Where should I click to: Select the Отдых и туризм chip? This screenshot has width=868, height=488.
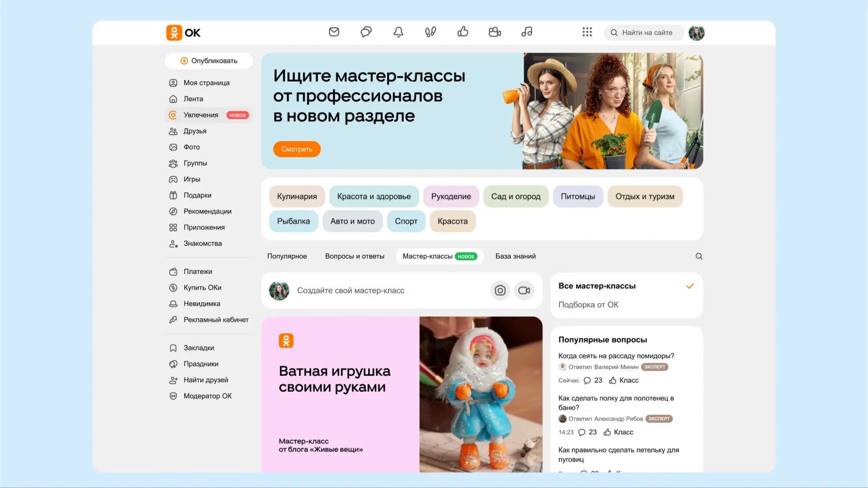[x=645, y=197]
